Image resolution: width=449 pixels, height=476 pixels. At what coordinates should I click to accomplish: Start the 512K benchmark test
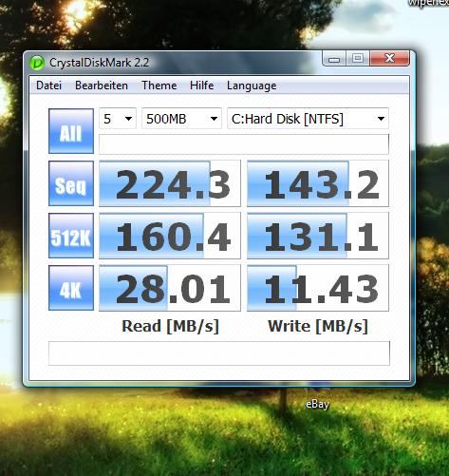(71, 236)
